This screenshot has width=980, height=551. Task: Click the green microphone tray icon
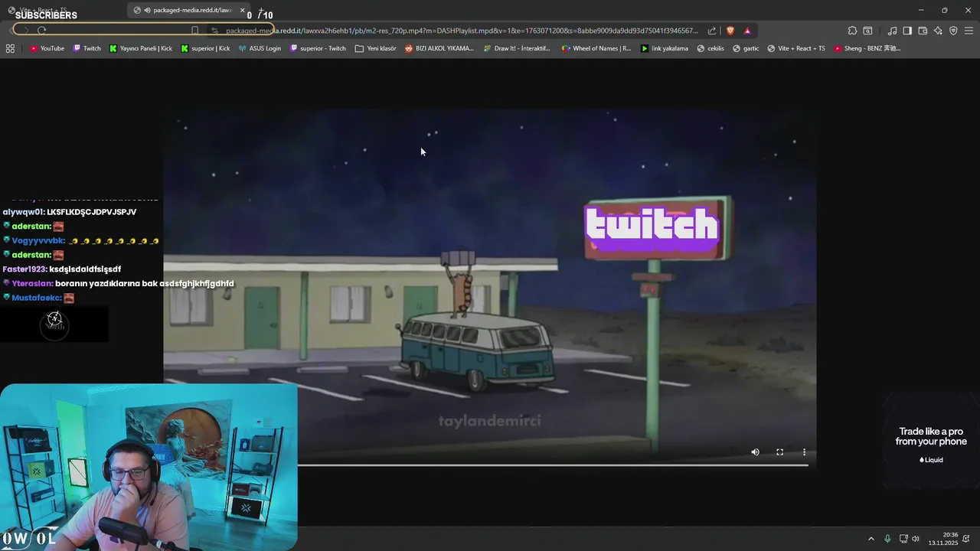click(887, 539)
